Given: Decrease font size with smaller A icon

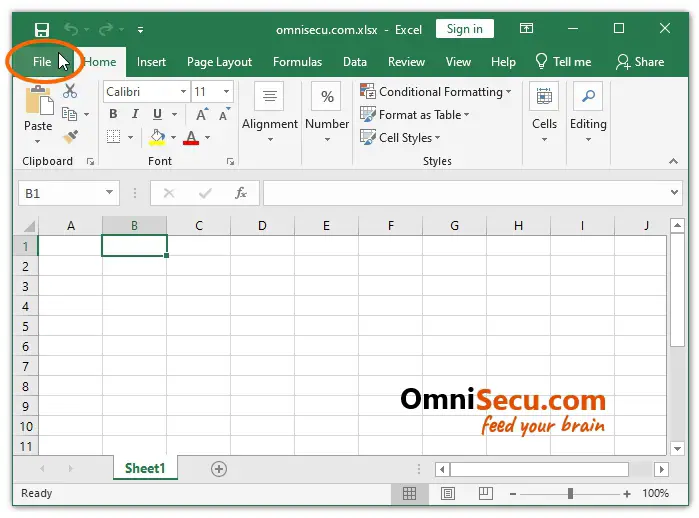Looking at the screenshot, I should pyautogui.click(x=224, y=114).
